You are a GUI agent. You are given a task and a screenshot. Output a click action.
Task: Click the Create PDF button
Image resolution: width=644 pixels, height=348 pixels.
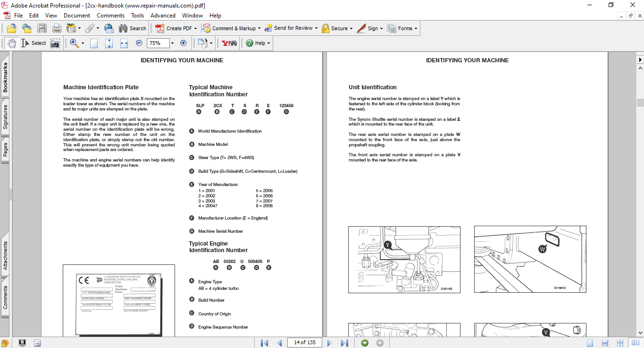click(174, 28)
